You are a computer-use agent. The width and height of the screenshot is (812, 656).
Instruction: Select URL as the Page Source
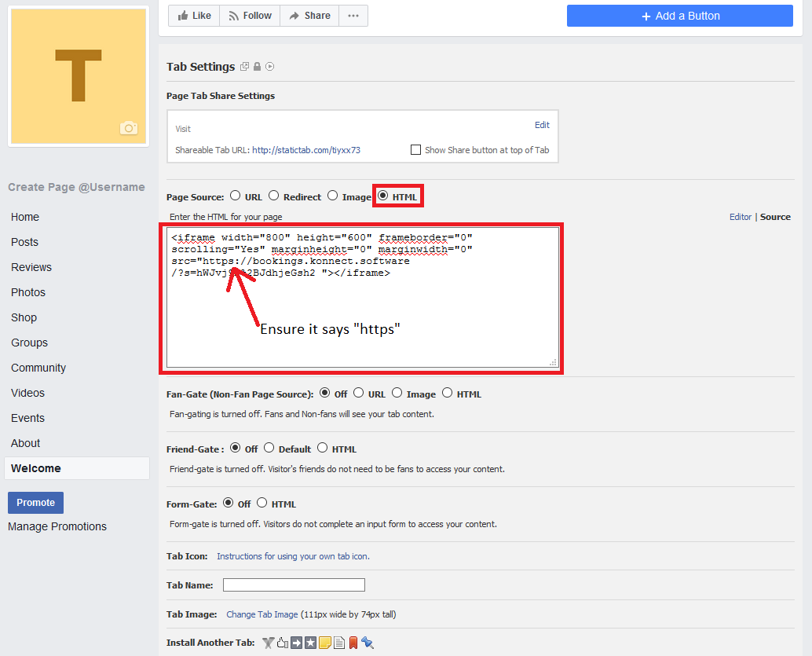pos(235,196)
